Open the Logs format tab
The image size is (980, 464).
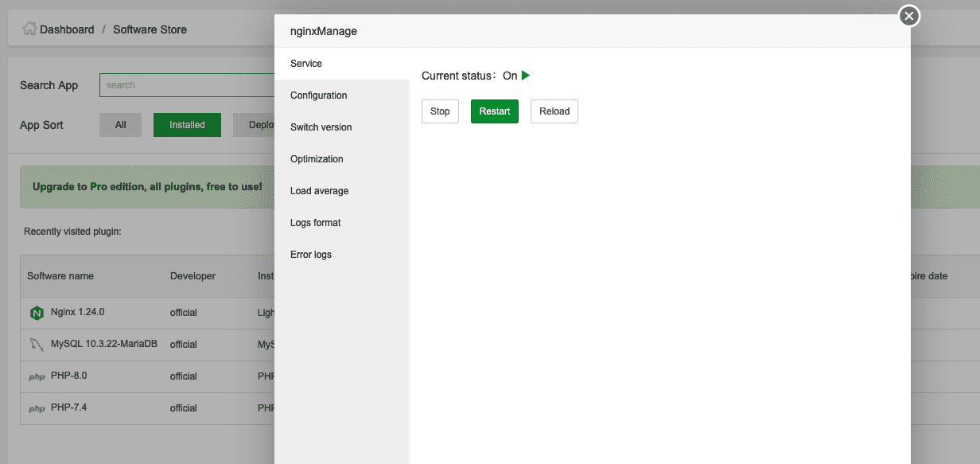pyautogui.click(x=315, y=223)
